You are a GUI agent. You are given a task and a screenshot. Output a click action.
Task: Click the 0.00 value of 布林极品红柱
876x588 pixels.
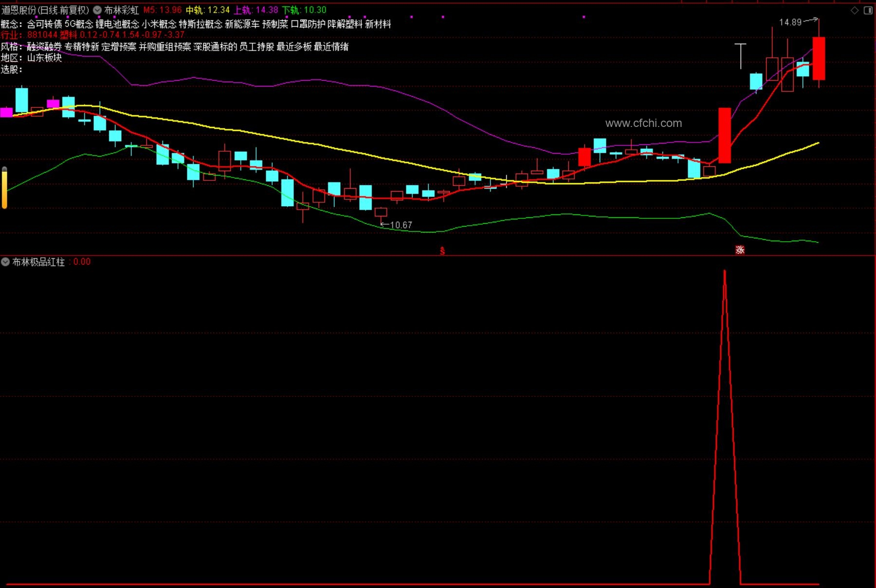82,262
